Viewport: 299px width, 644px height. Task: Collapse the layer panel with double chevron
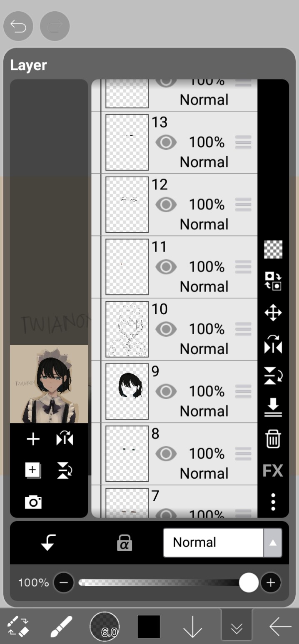click(237, 626)
